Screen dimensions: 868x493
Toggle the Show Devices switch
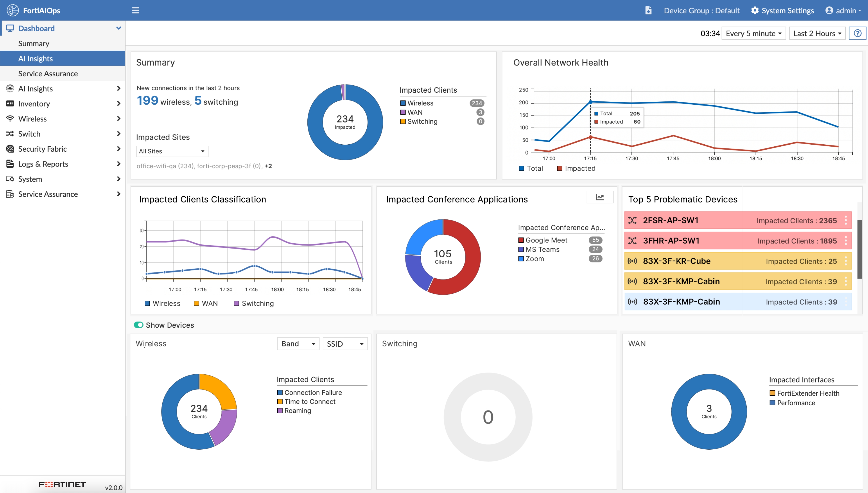tap(139, 325)
